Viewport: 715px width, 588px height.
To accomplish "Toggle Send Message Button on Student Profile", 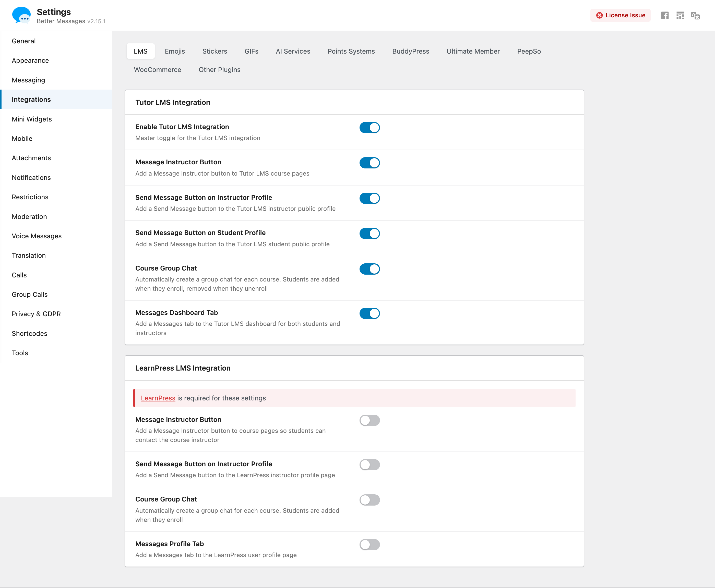I will 370,234.
